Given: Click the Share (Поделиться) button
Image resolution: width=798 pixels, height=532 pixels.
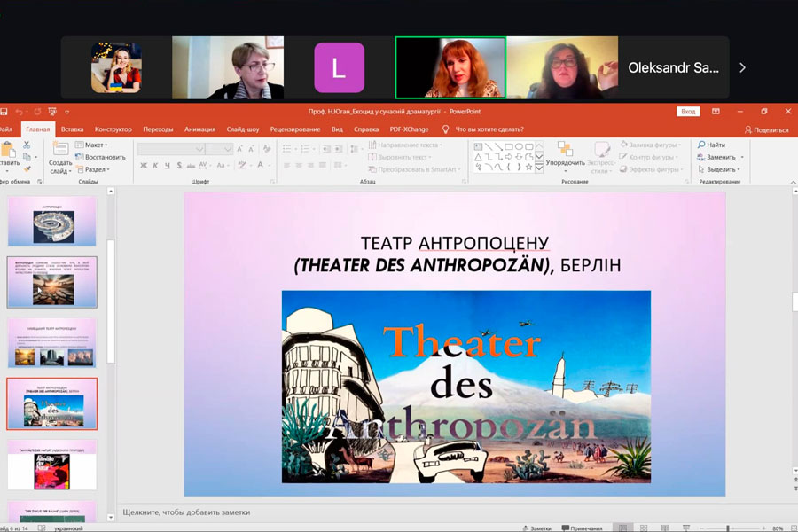Looking at the screenshot, I should click(766, 129).
